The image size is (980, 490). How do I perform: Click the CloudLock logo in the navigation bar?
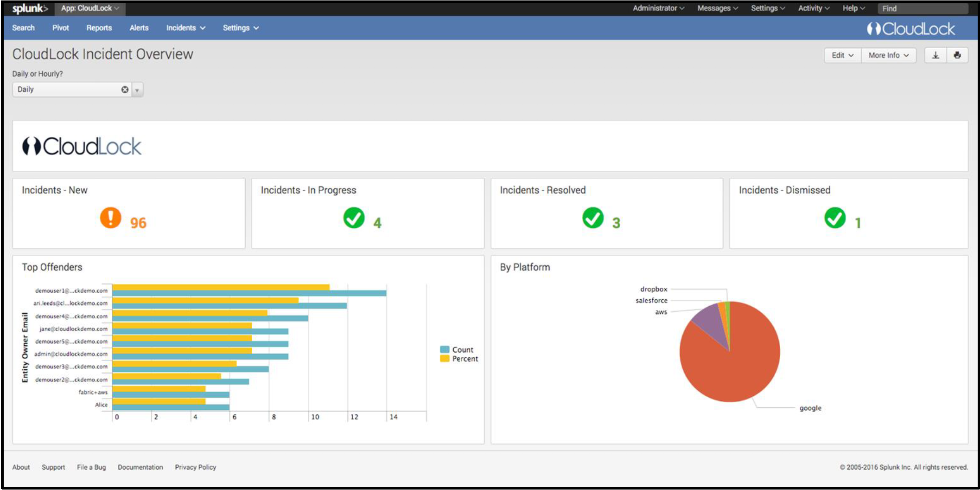click(910, 29)
